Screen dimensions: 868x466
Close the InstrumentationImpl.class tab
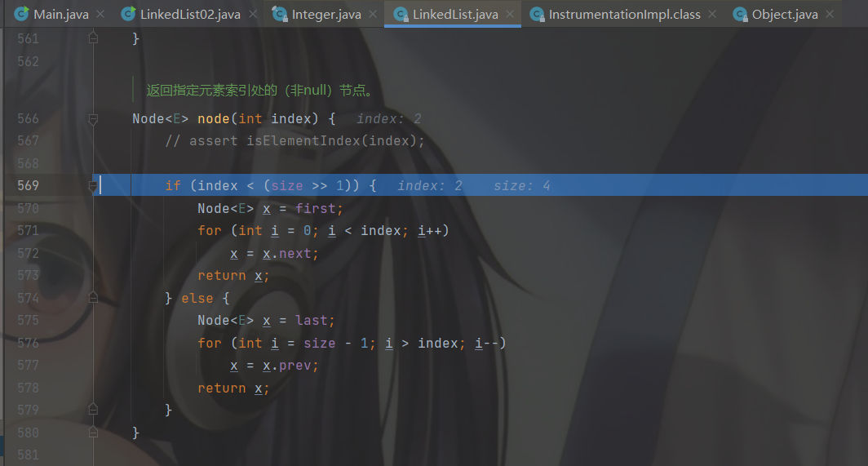712,15
